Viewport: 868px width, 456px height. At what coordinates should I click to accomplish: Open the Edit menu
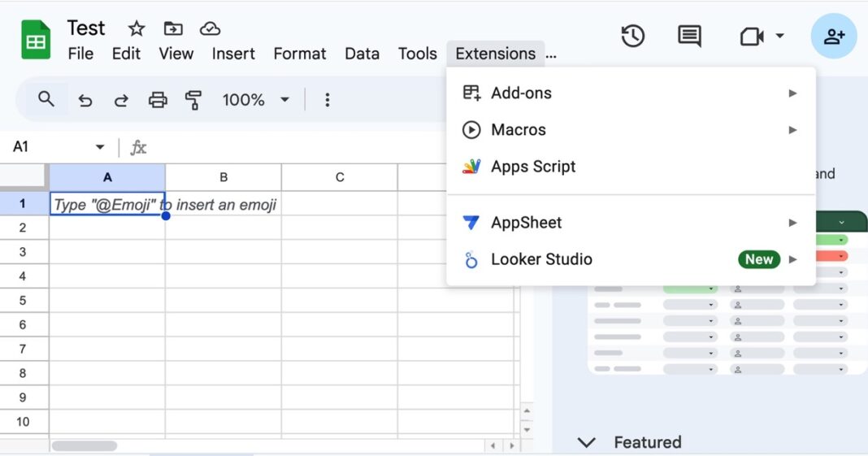click(x=126, y=54)
